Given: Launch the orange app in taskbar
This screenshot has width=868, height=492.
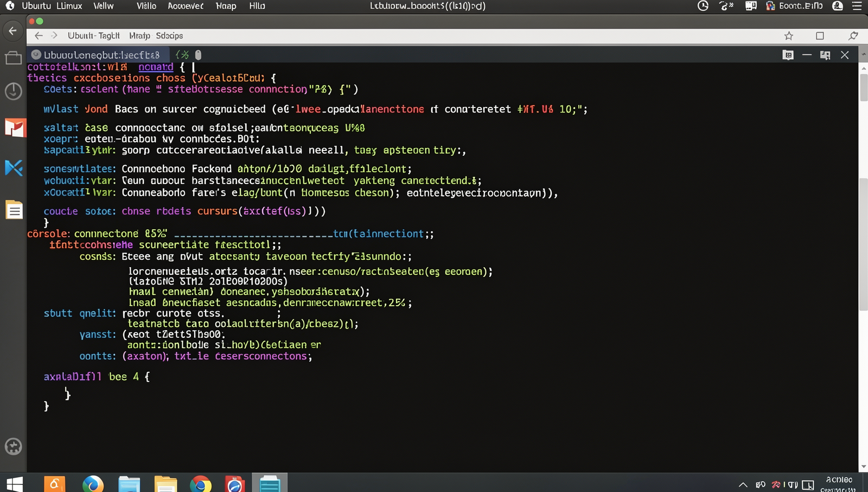Looking at the screenshot, I should [x=54, y=484].
